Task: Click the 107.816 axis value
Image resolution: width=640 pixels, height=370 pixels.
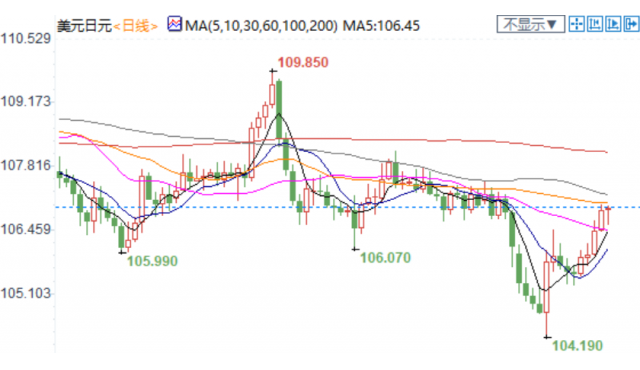Action: (26, 165)
